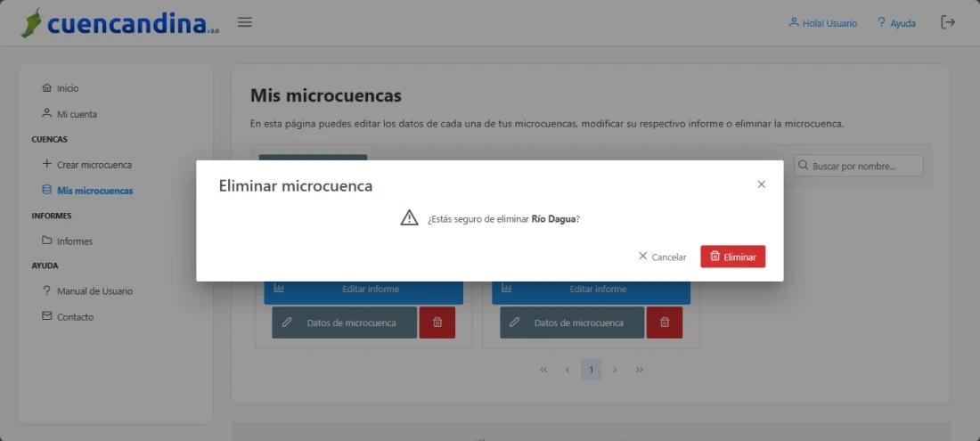The width and height of the screenshot is (980, 441).
Task: Select Crear microcuenca in sidebar
Action: pos(93,165)
